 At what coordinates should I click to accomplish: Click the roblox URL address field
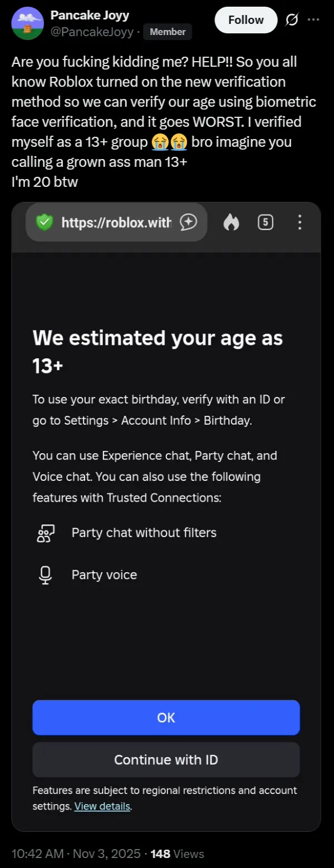(x=116, y=222)
